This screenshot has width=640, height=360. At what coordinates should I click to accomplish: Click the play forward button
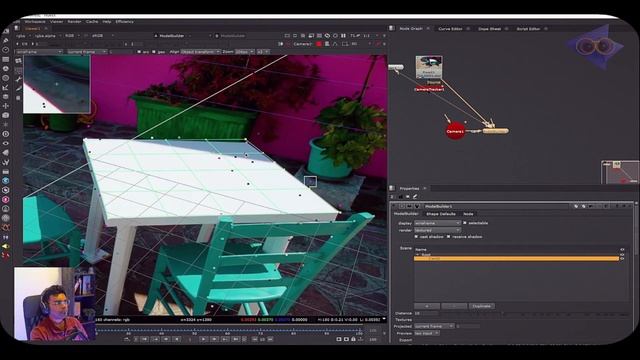pos(203,339)
